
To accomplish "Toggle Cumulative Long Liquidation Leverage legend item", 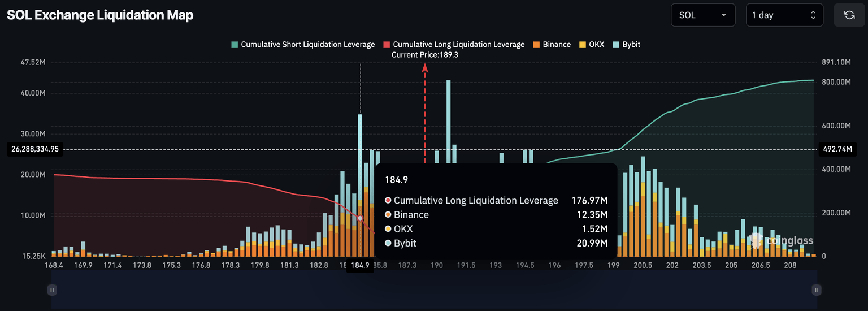I will 454,44.
